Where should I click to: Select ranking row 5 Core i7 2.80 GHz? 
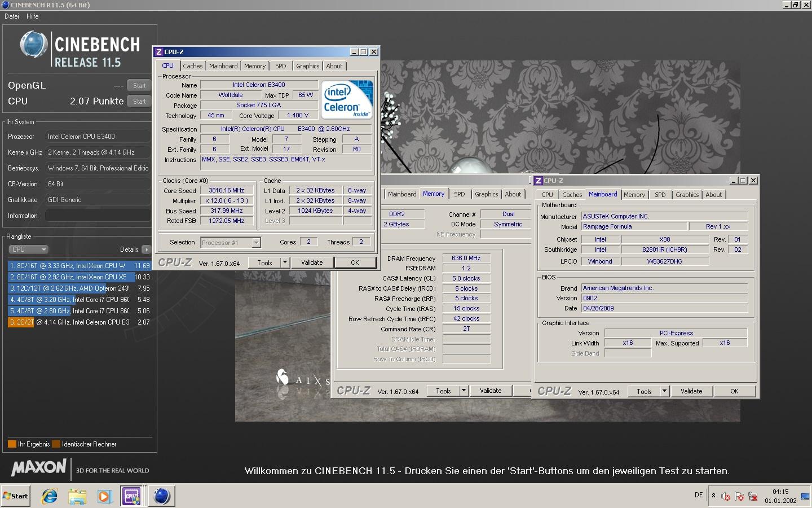(80, 311)
